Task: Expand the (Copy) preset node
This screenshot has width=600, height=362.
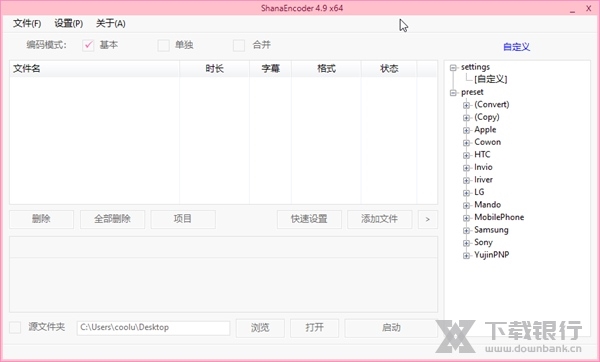Action: click(466, 118)
